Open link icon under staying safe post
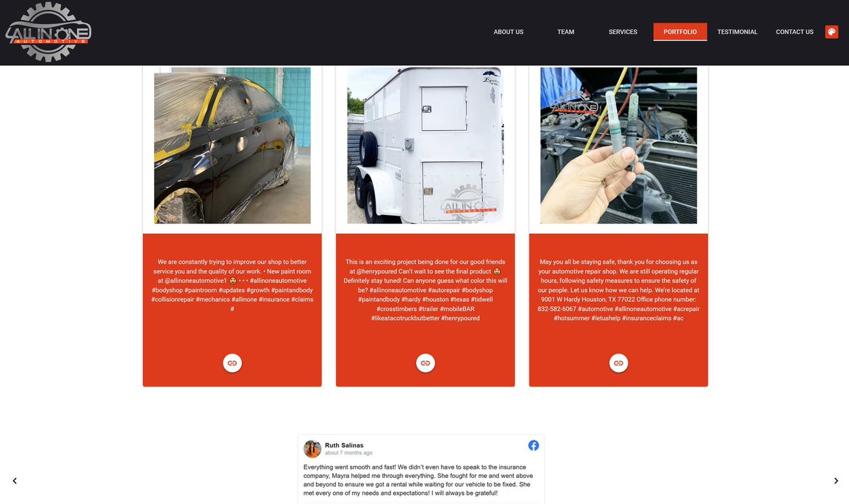Screen dimensions: 849x504 pyautogui.click(x=618, y=363)
